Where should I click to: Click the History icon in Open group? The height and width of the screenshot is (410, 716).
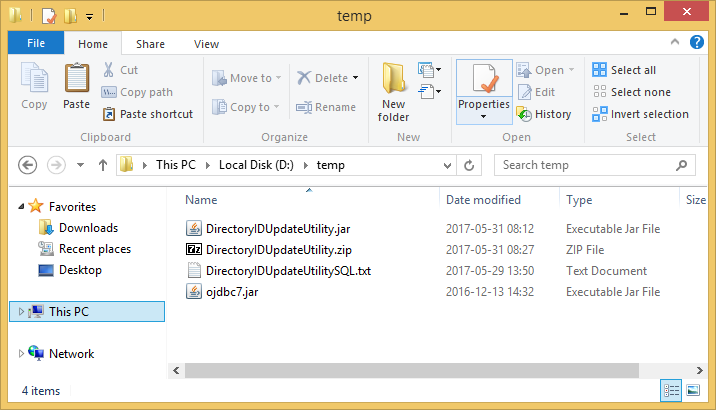523,114
